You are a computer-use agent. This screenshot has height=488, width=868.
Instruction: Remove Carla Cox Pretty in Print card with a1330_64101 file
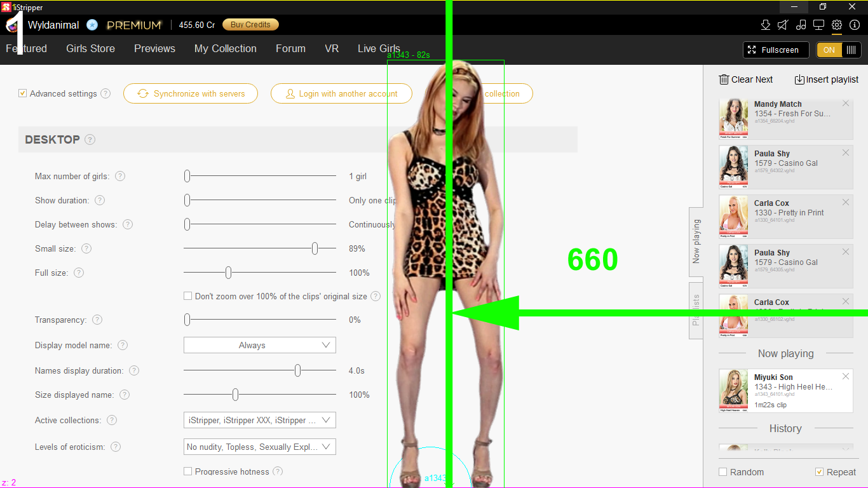[846, 203]
